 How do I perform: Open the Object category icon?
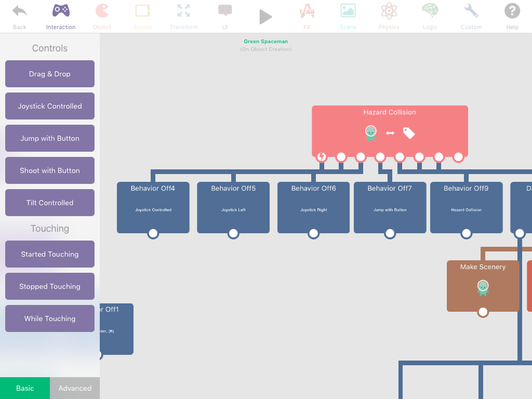click(102, 11)
